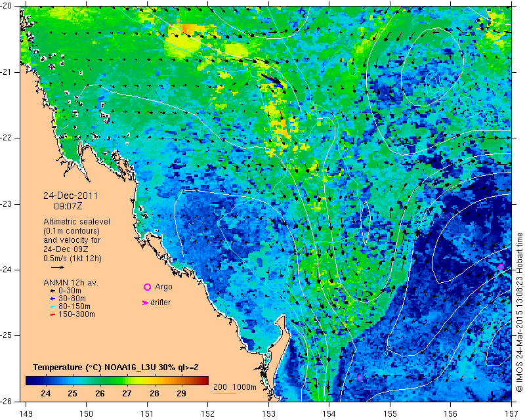Click the '200' isobath depth label
The width and height of the screenshot is (525, 420).
pyautogui.click(x=220, y=387)
